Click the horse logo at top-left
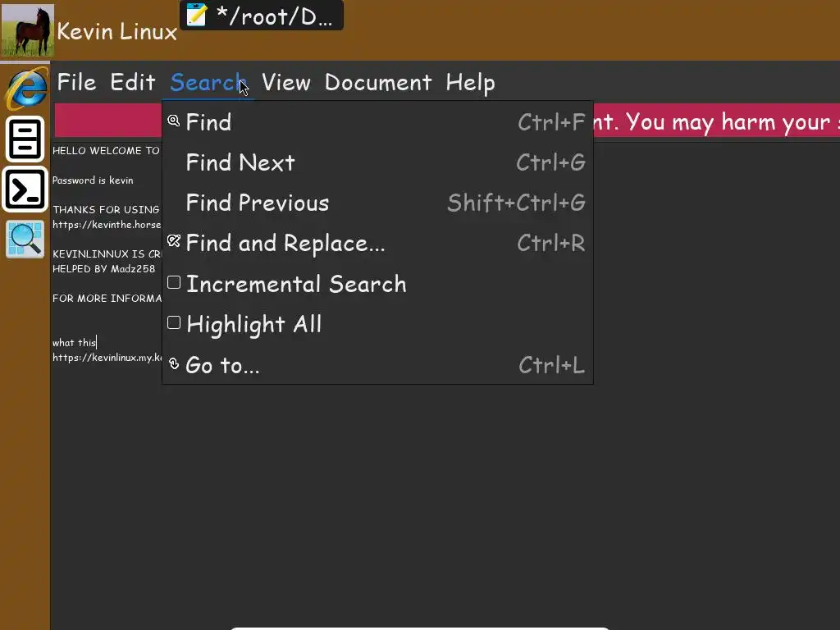 pyautogui.click(x=27, y=30)
